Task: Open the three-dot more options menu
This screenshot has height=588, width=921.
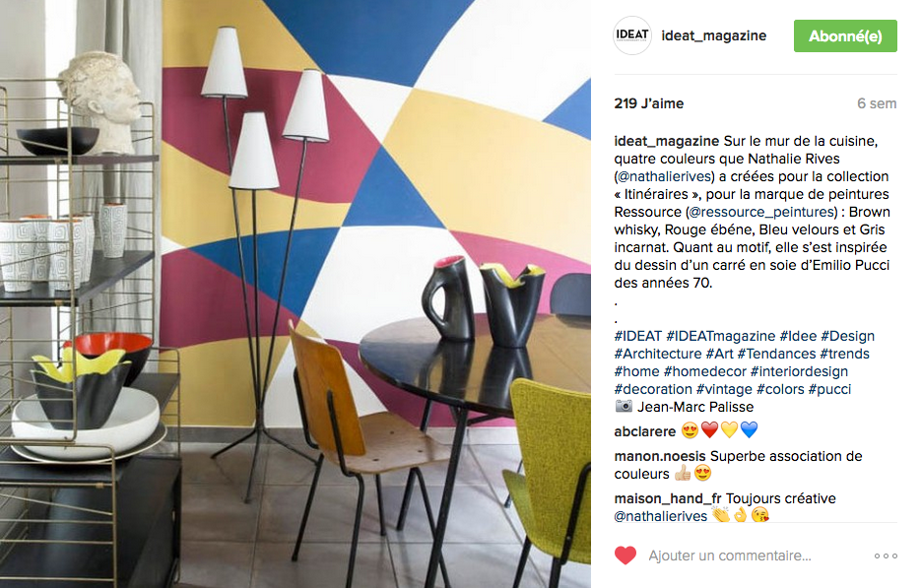Action: [886, 555]
